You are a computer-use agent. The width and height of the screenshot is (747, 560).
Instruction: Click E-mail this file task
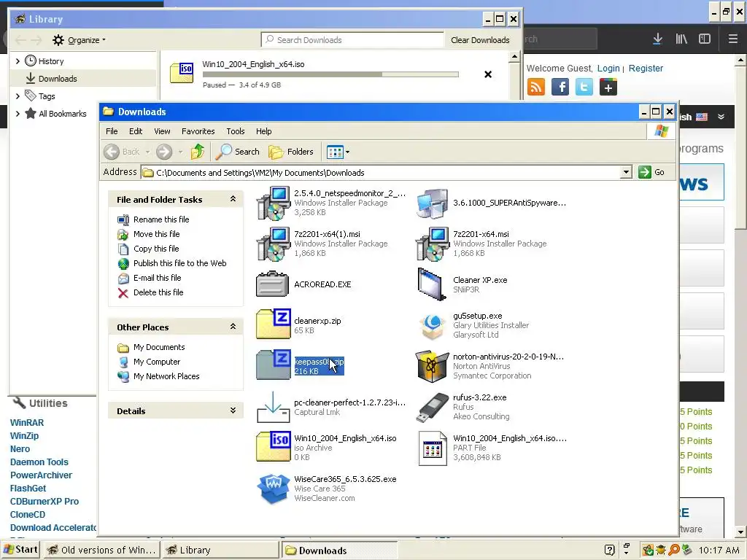[x=158, y=278]
